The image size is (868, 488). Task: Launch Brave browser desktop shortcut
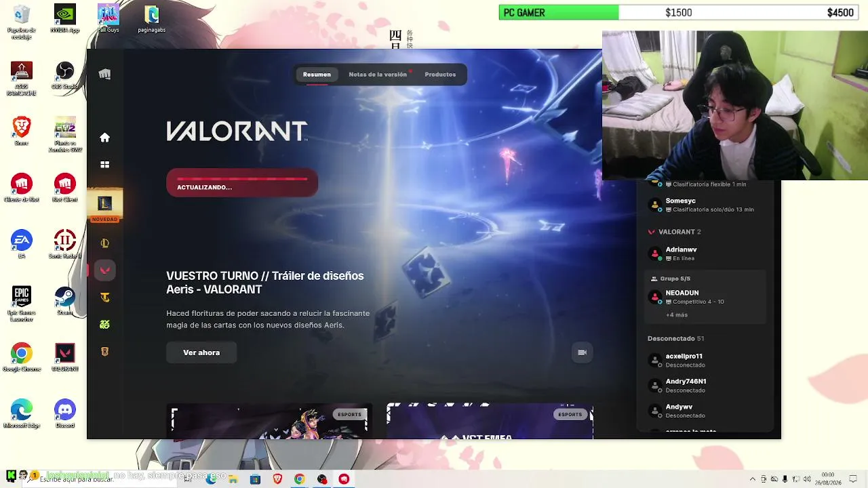(x=22, y=131)
